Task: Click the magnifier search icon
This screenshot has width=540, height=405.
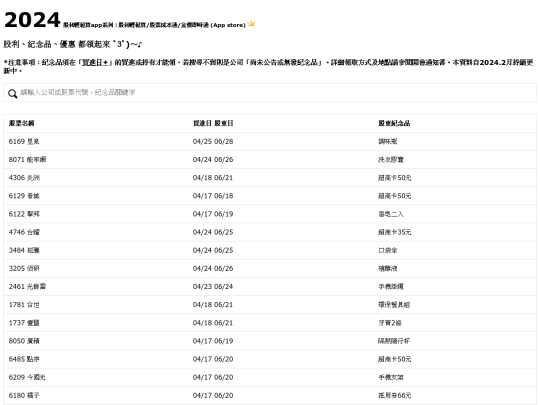Action: point(12,93)
